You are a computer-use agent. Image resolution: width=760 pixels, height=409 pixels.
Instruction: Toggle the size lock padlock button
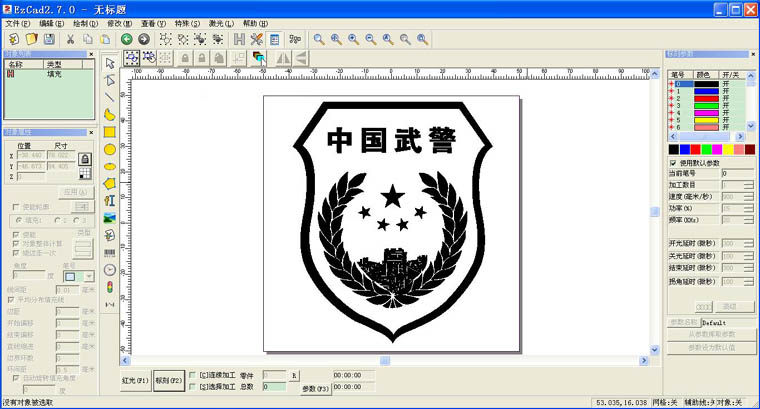click(85, 159)
